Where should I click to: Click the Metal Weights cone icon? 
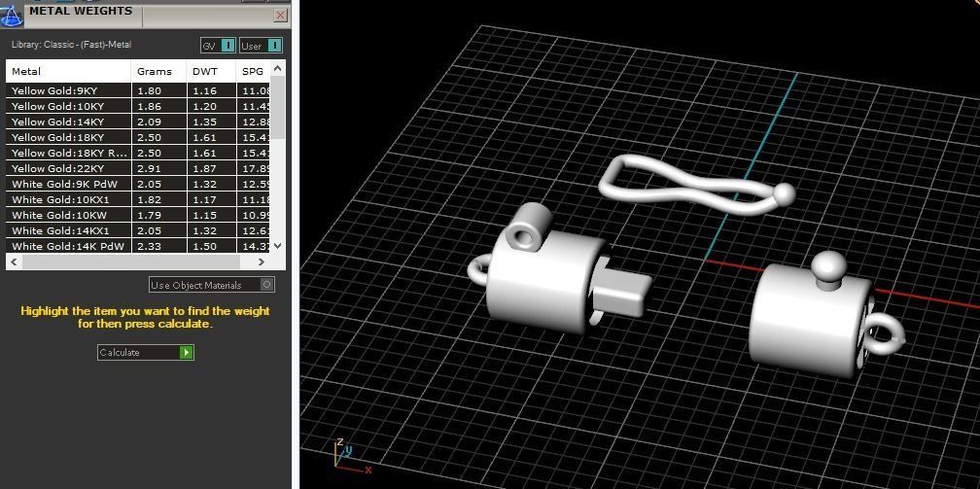tap(12, 15)
